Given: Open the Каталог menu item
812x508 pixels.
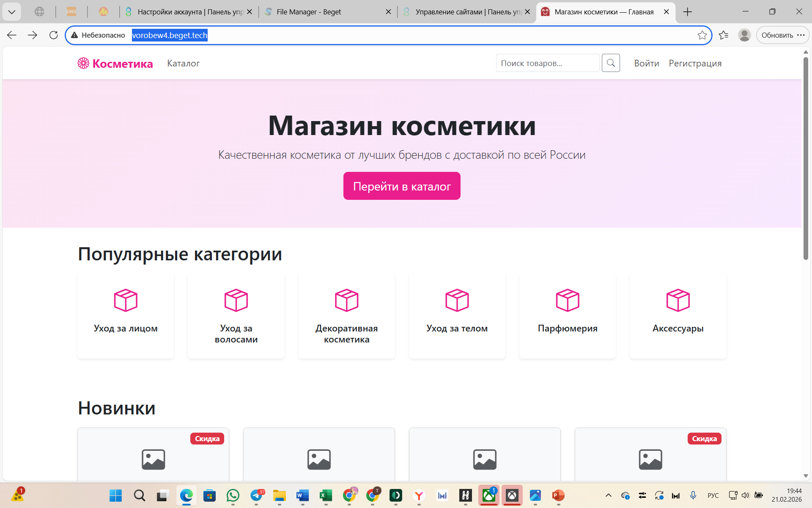Looking at the screenshot, I should pyautogui.click(x=183, y=63).
